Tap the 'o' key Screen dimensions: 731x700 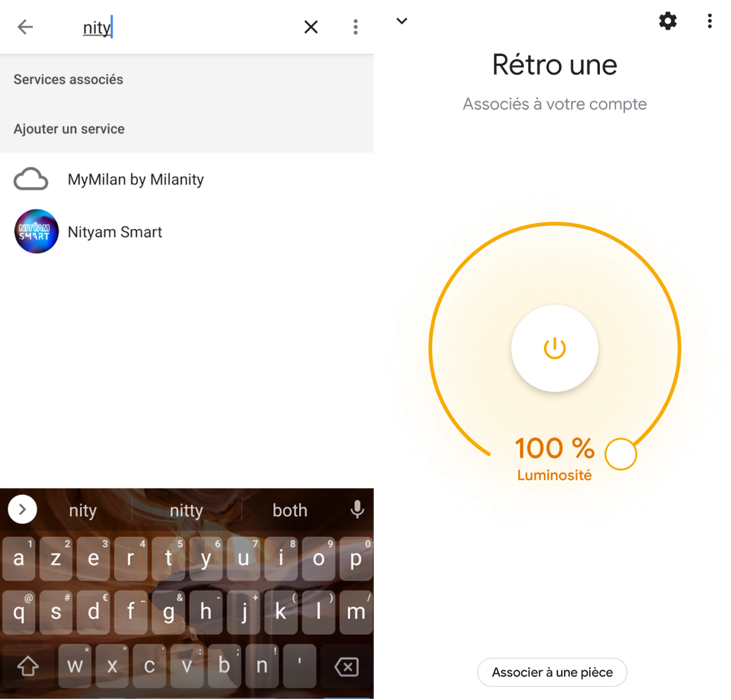[x=318, y=559]
